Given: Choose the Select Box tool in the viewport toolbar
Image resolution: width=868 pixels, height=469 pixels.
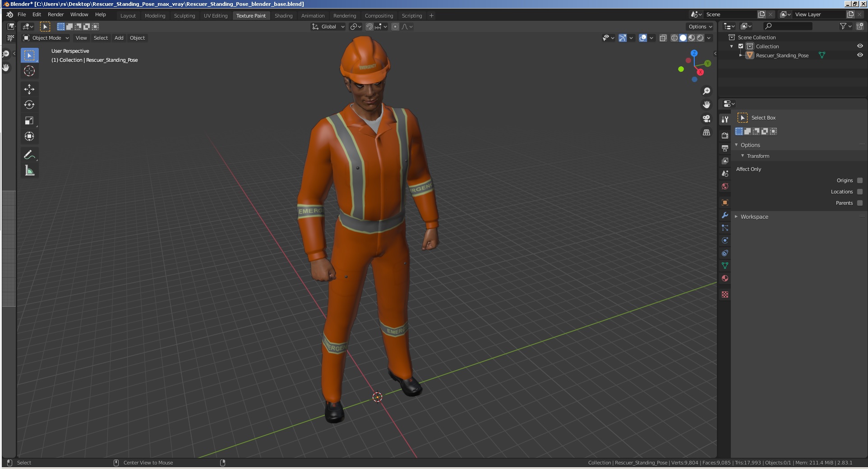Looking at the screenshot, I should tap(29, 55).
